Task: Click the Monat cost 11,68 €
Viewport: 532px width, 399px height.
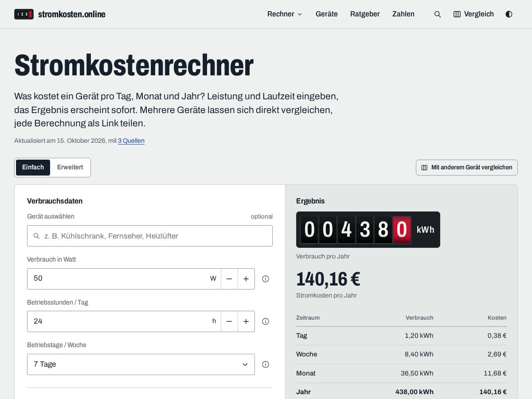Action: (495, 373)
